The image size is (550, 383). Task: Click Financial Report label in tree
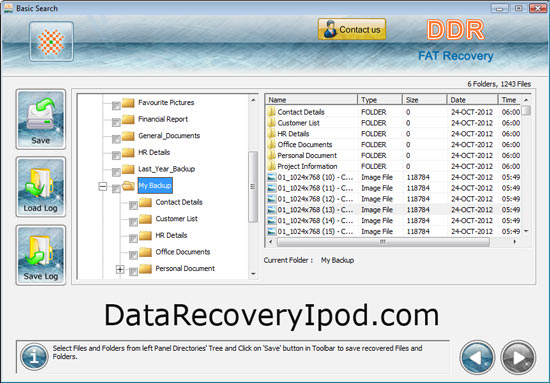(x=163, y=119)
